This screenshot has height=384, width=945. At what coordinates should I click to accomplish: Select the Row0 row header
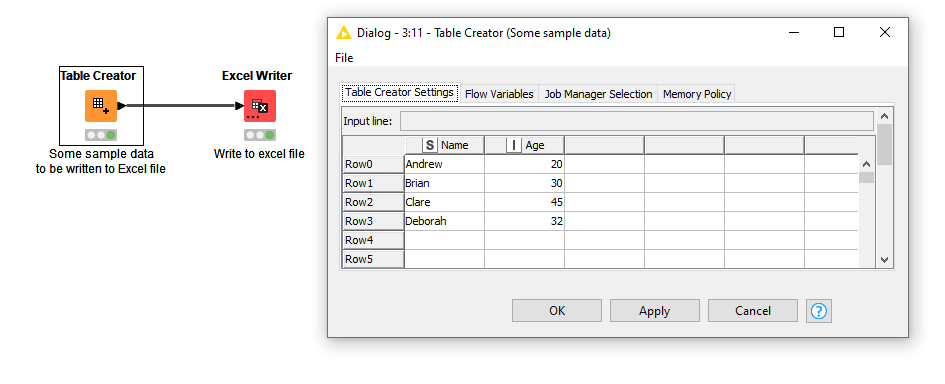[374, 164]
